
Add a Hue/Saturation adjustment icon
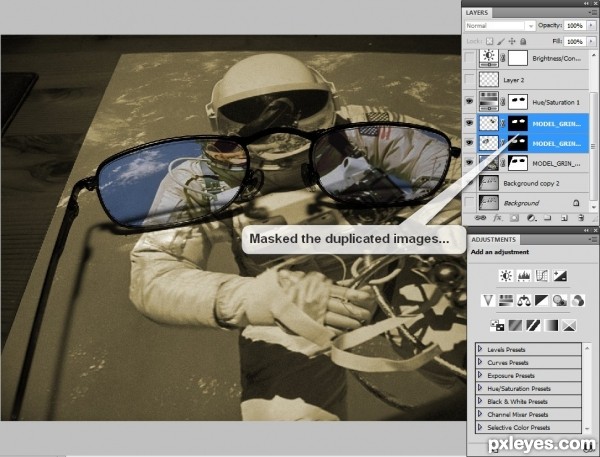(505, 300)
